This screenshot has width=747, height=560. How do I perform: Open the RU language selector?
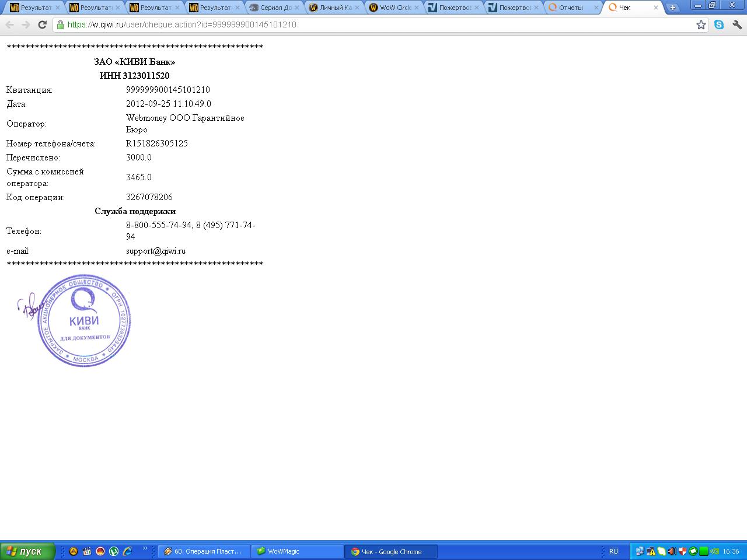pos(613,551)
